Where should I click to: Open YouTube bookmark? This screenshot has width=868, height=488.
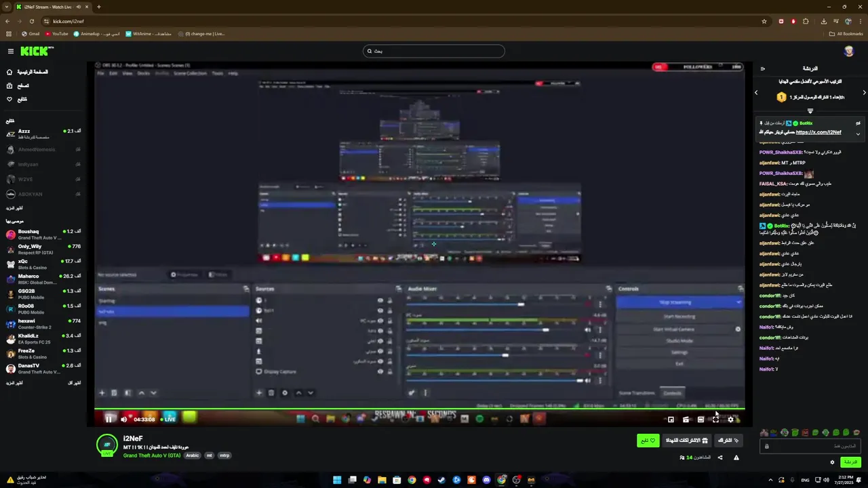click(x=56, y=33)
